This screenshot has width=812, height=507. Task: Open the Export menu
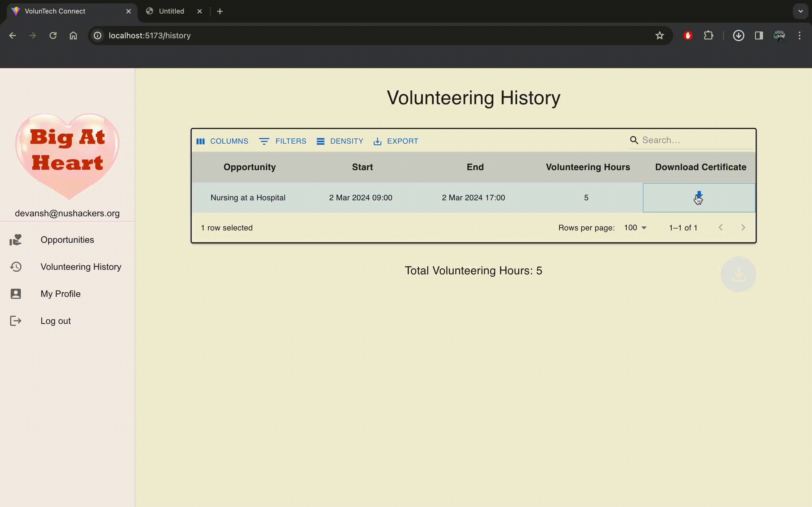coord(396,141)
